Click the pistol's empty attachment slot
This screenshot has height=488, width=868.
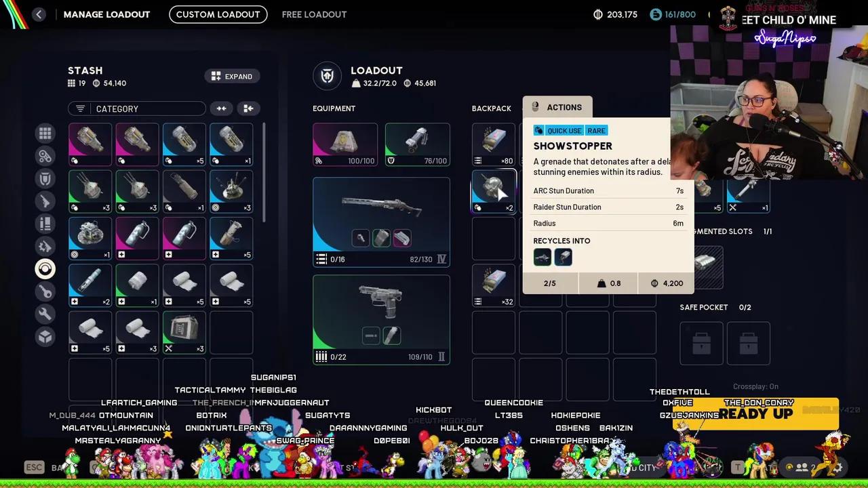click(371, 335)
